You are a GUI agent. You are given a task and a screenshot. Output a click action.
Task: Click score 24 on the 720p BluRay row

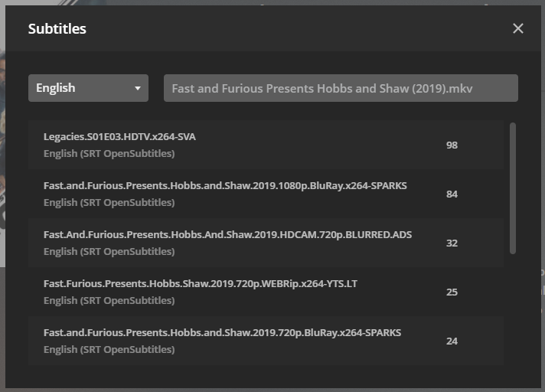point(452,341)
